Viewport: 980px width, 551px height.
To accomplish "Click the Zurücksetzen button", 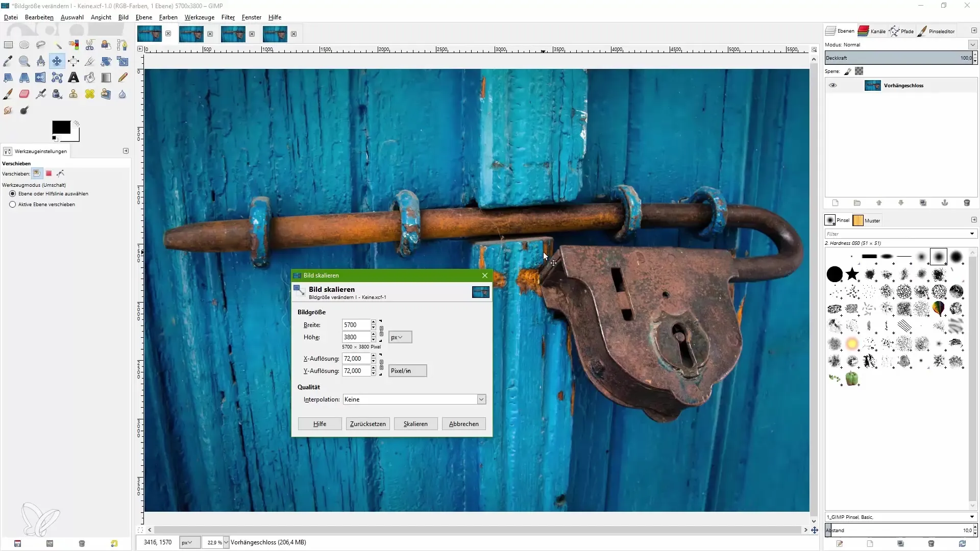I will coord(368,424).
